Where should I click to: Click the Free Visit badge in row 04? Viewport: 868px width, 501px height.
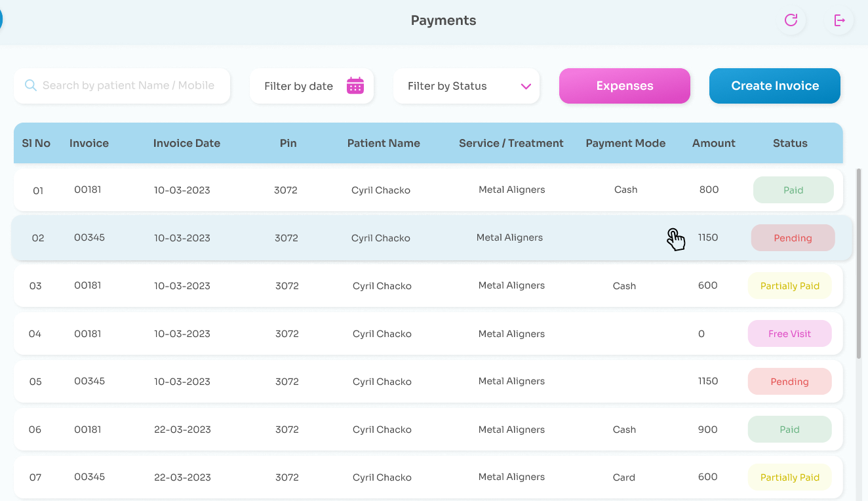tap(789, 333)
